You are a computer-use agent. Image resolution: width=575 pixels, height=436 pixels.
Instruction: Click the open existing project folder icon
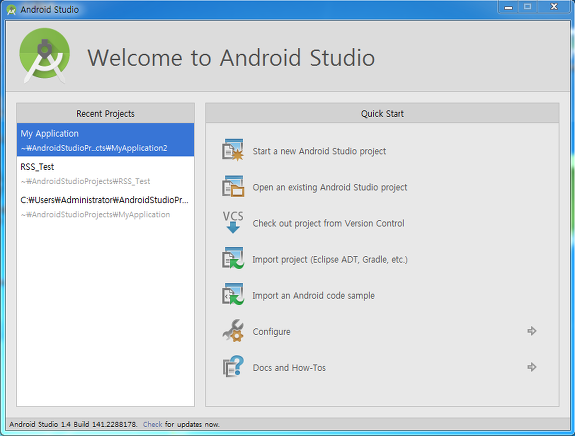click(232, 186)
